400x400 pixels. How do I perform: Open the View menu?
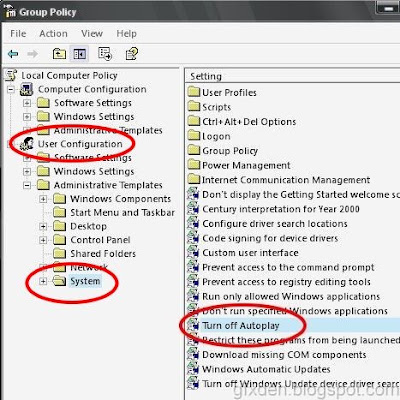click(x=92, y=34)
